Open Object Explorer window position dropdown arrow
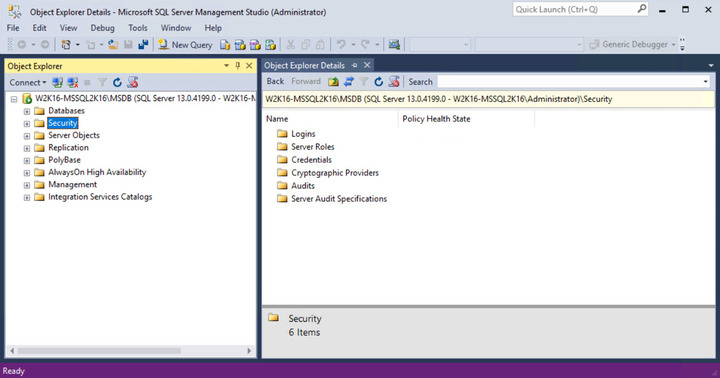The image size is (720, 378). coord(226,66)
